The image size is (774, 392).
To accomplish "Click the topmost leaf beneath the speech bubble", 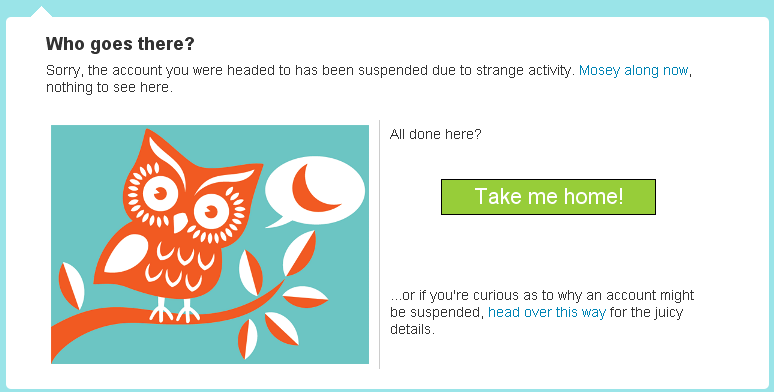I will click(299, 253).
